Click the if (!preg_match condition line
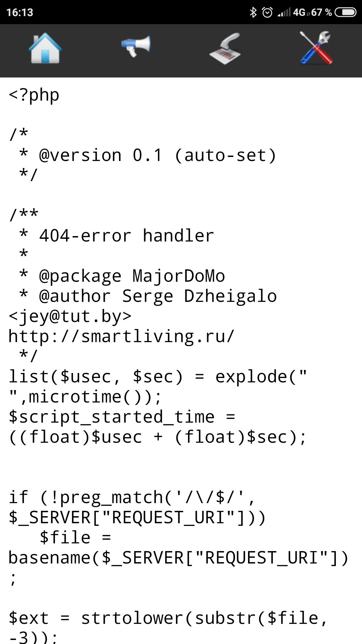 (131, 497)
